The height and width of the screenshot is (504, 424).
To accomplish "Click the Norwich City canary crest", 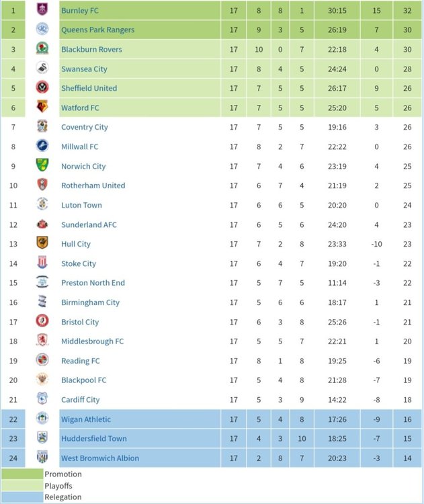I will (42, 165).
